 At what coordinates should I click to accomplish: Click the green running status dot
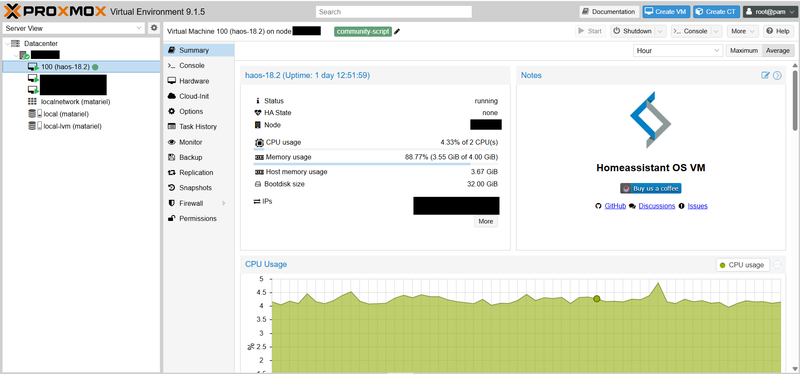[95, 67]
